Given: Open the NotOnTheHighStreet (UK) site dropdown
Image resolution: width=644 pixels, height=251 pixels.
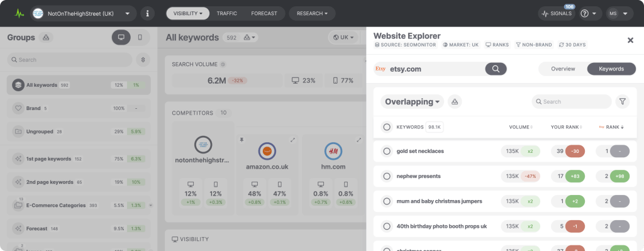Looking at the screenshot, I should (x=84, y=14).
